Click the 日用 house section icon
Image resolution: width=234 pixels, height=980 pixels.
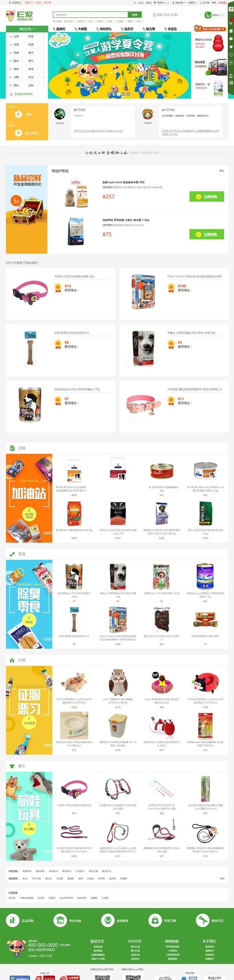(12, 660)
